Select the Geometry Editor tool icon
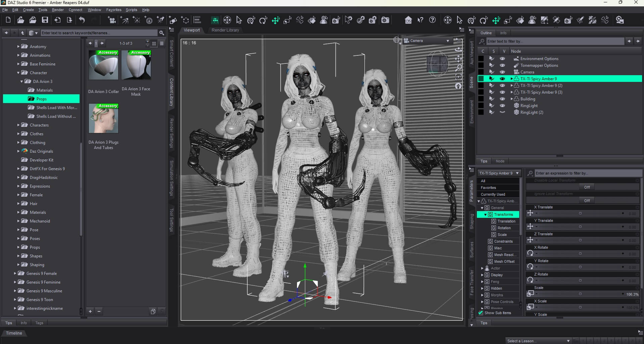 pyautogui.click(x=544, y=20)
